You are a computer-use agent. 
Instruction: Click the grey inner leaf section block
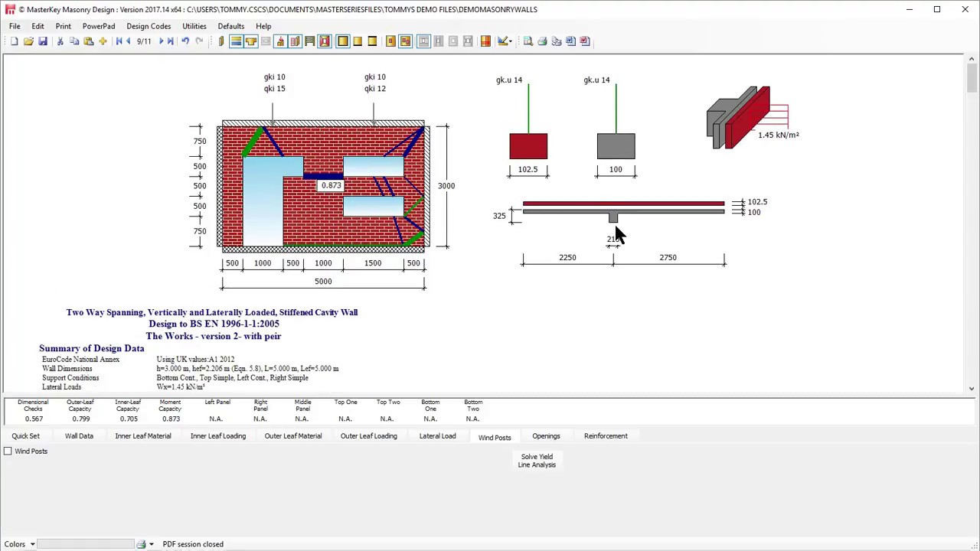click(x=616, y=146)
